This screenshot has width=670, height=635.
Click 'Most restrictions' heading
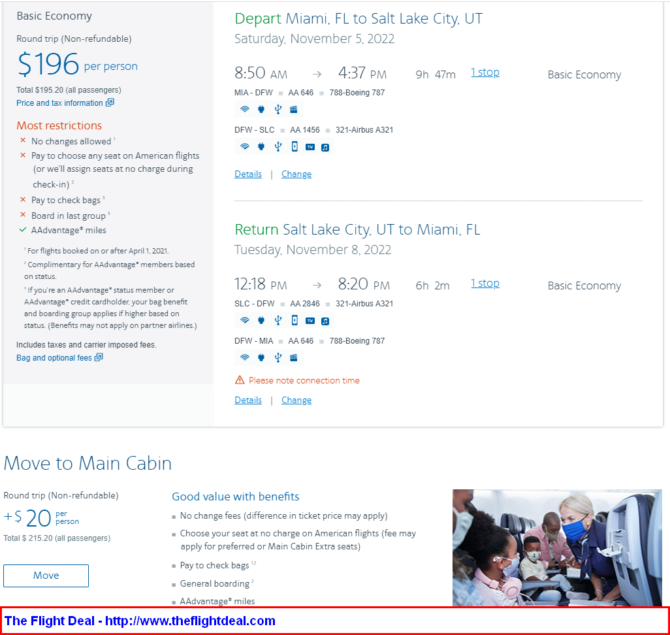pyautogui.click(x=59, y=125)
